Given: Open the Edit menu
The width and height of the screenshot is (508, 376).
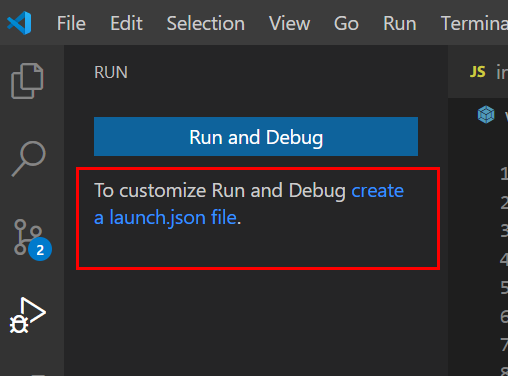Looking at the screenshot, I should [126, 24].
